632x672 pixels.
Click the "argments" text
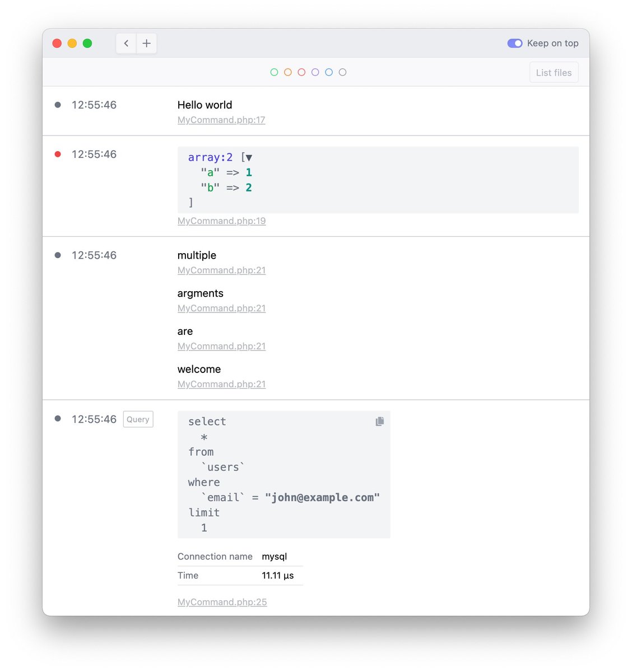(x=200, y=293)
